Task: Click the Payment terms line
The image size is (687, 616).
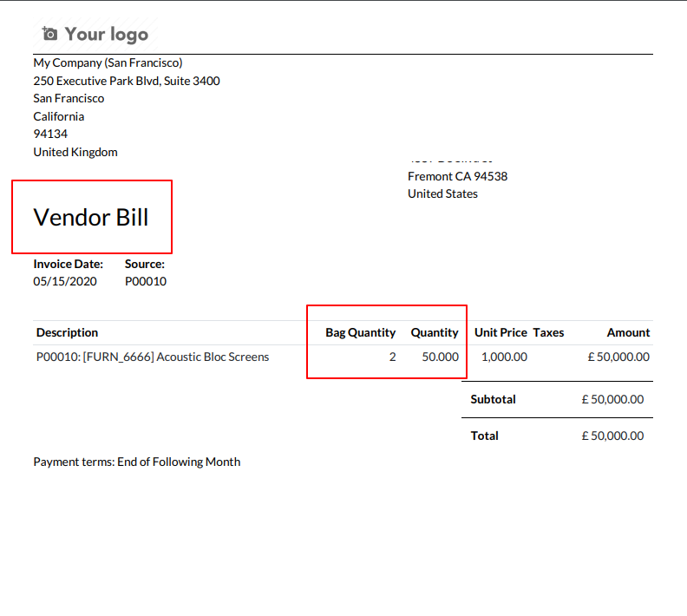Action: [x=137, y=462]
